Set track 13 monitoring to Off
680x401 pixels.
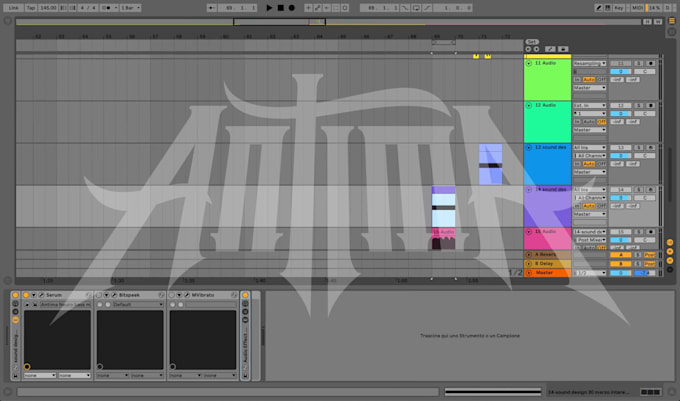pos(602,164)
